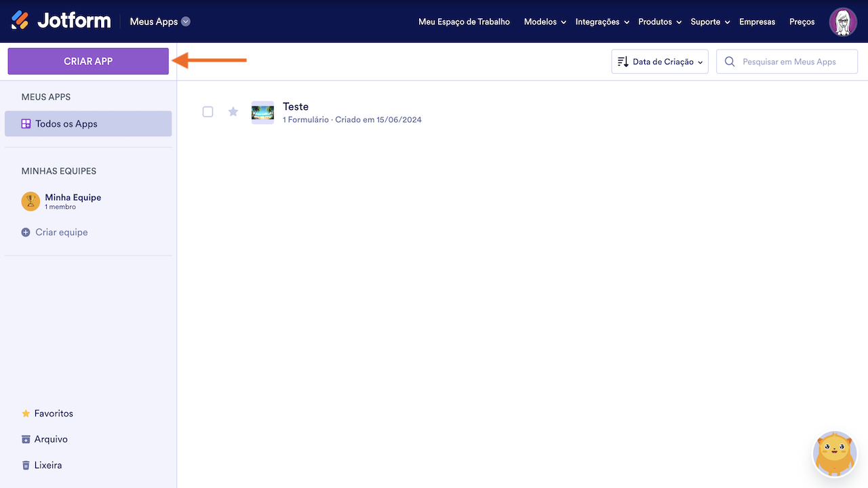Open the Empresas page
The height and width of the screenshot is (488, 868).
[757, 22]
